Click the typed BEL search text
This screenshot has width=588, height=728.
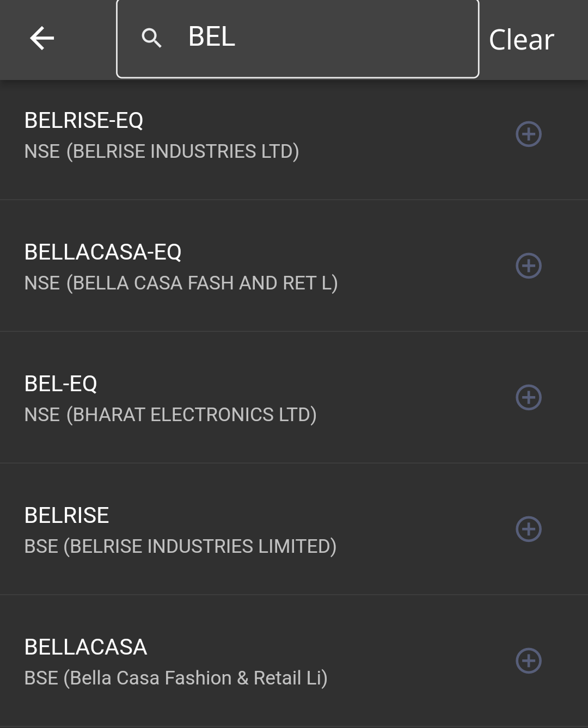(212, 37)
